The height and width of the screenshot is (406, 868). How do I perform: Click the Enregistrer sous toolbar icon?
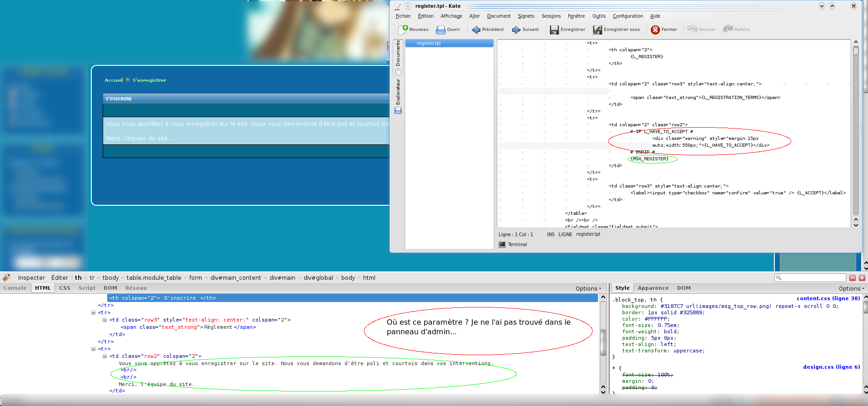[x=597, y=30]
